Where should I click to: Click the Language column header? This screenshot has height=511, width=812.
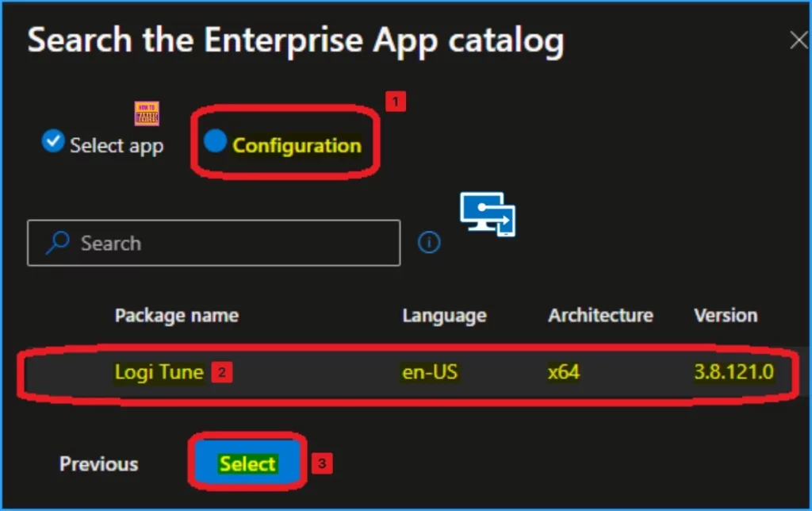tap(444, 315)
